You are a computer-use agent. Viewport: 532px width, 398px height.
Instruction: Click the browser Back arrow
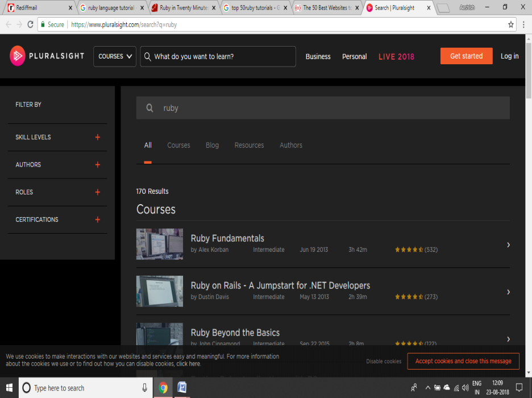click(x=9, y=24)
